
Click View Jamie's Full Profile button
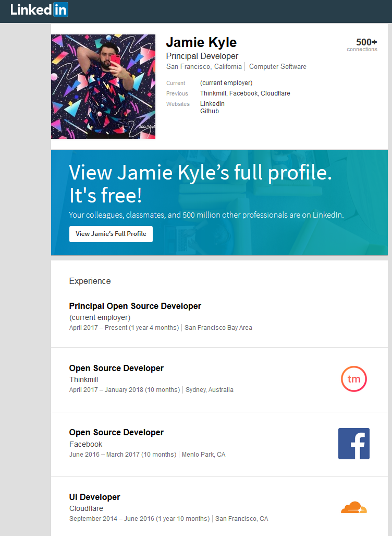(x=111, y=234)
